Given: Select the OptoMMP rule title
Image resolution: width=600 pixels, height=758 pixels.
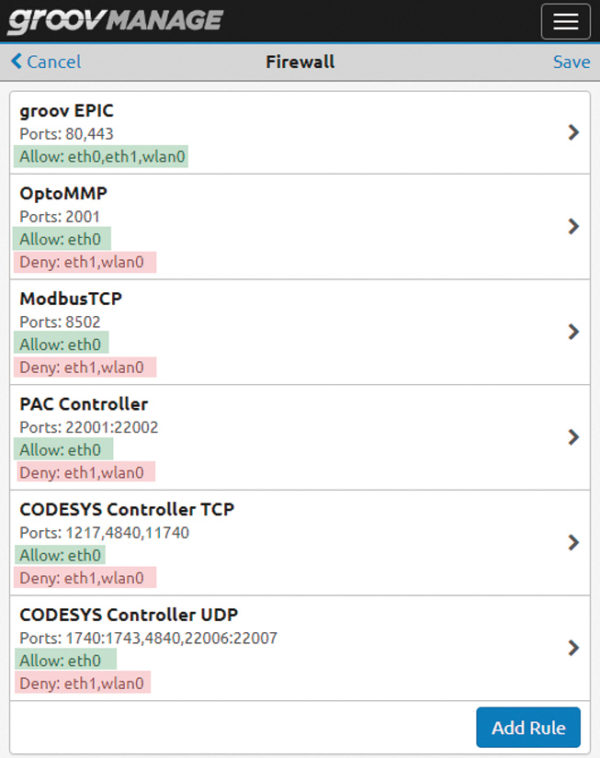Looking at the screenshot, I should [63, 193].
